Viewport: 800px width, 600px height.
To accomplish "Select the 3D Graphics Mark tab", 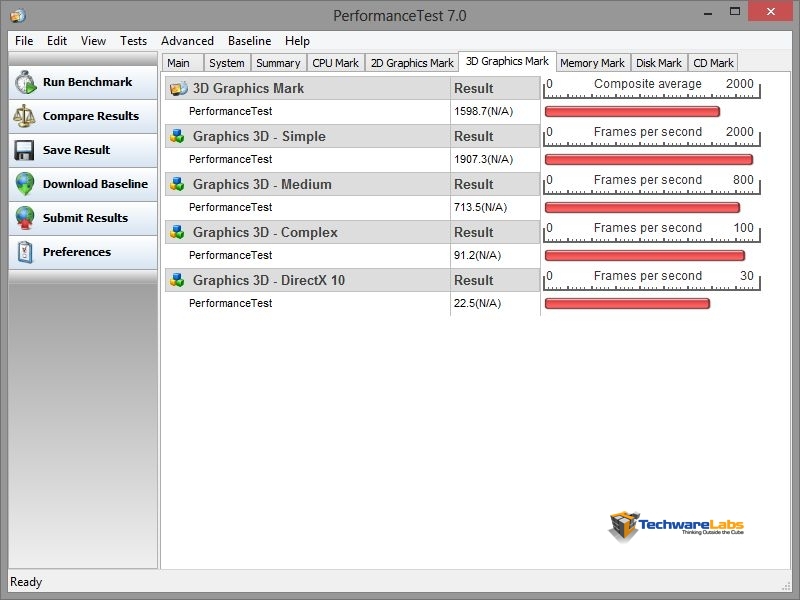I will tap(507, 61).
